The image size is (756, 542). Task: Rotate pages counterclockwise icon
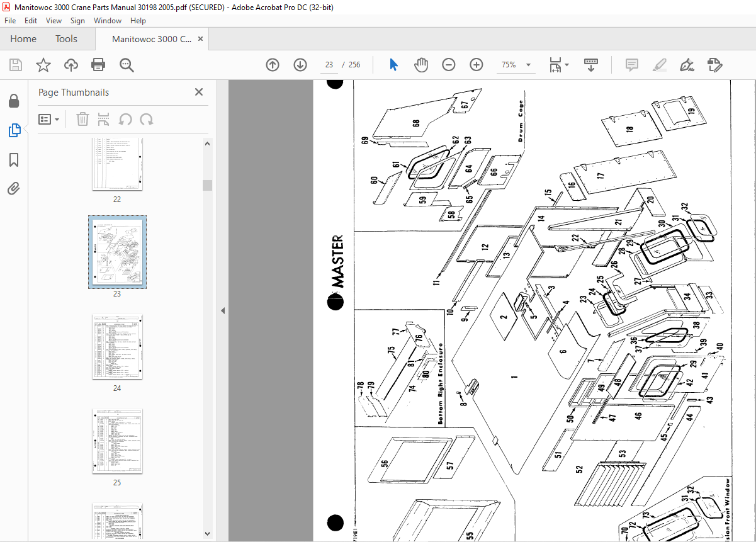click(x=125, y=119)
